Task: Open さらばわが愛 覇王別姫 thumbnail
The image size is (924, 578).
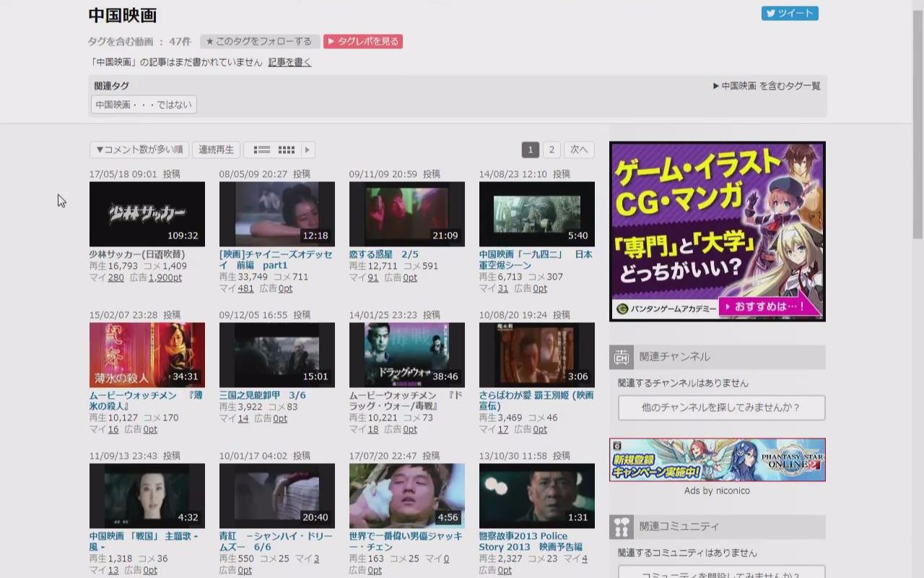Action: pyautogui.click(x=537, y=355)
